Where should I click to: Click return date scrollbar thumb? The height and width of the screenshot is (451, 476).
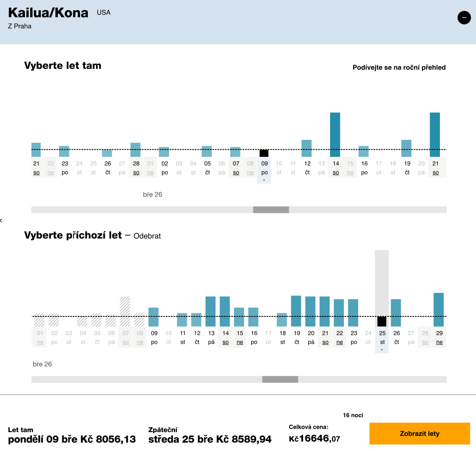(280, 380)
